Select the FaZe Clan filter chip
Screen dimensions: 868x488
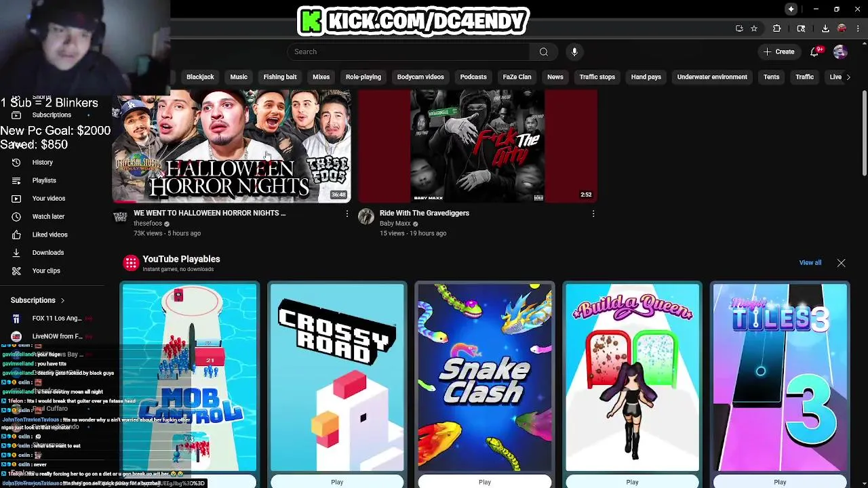pos(517,77)
